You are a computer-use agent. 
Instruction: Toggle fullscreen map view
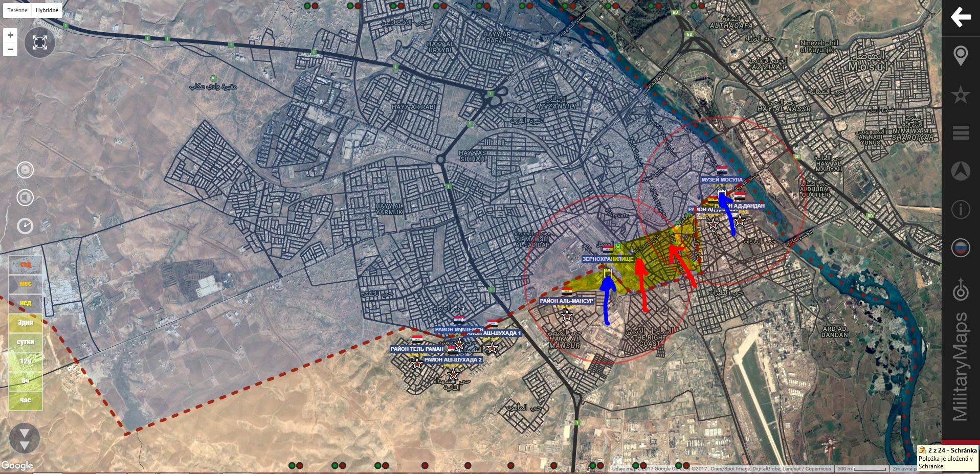click(39, 42)
